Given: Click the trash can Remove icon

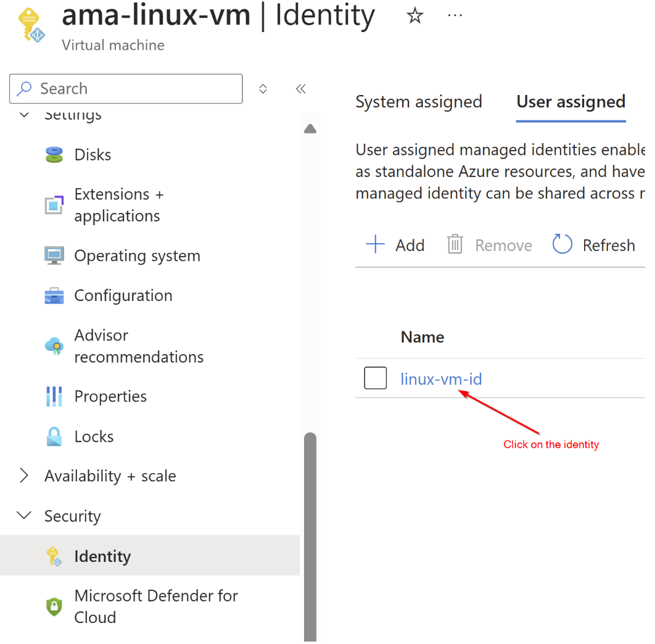Looking at the screenshot, I should [x=455, y=244].
